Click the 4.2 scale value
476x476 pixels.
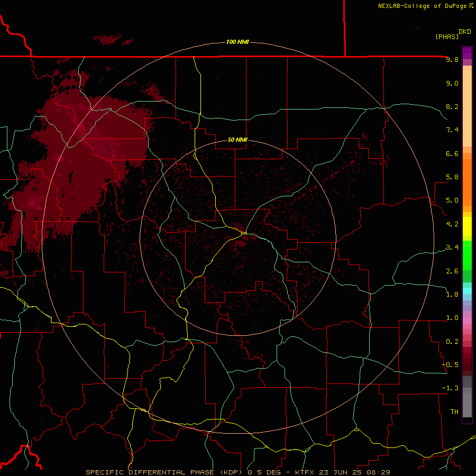pyautogui.click(x=452, y=224)
